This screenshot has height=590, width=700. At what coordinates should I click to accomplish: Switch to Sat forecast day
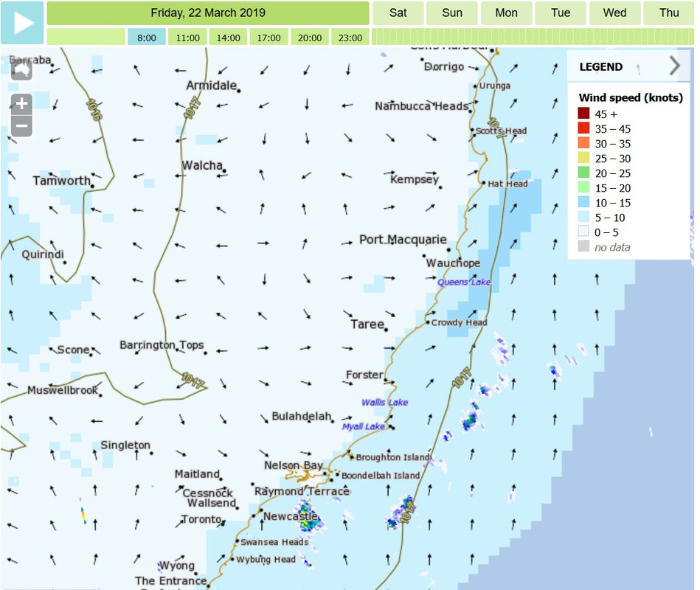click(398, 13)
